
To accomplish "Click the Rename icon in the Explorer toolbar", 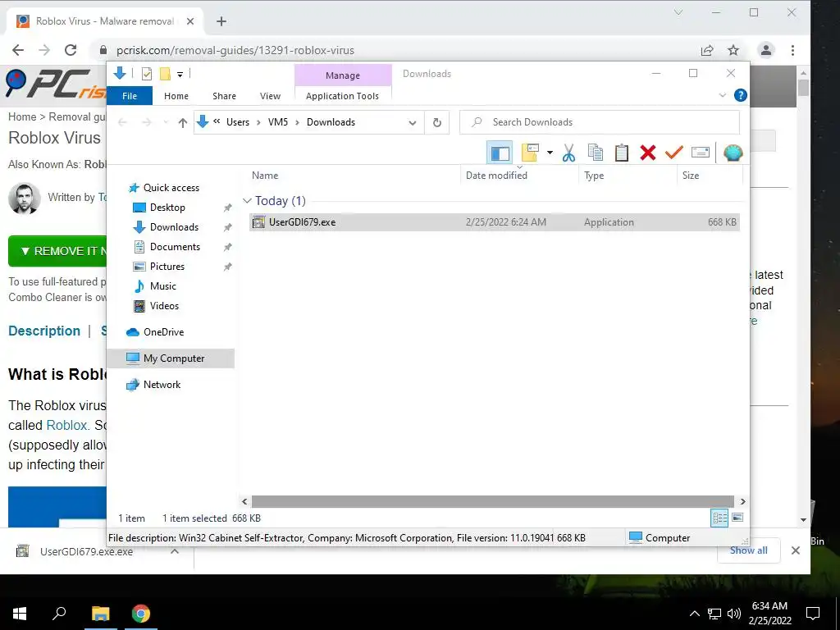I will tap(701, 153).
